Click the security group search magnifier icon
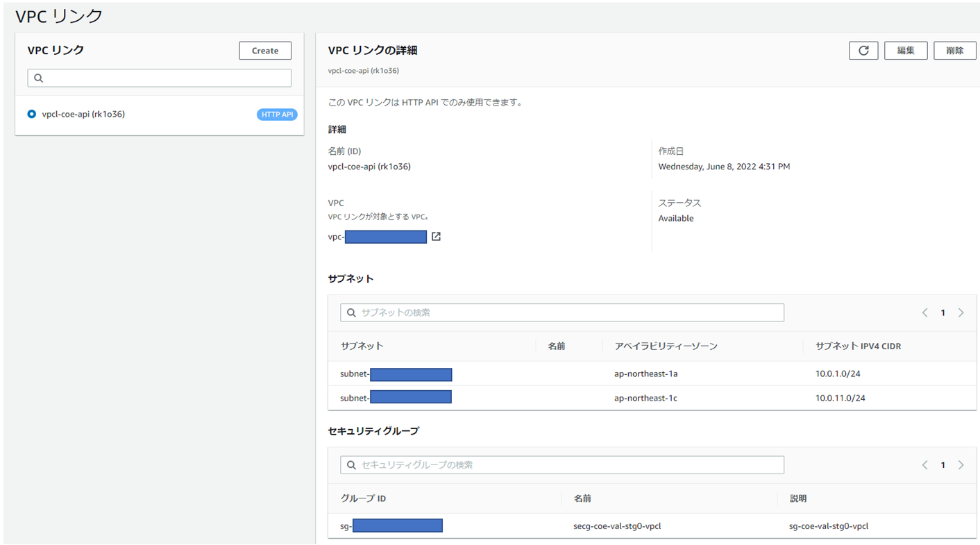The height and width of the screenshot is (545, 980). (351, 465)
